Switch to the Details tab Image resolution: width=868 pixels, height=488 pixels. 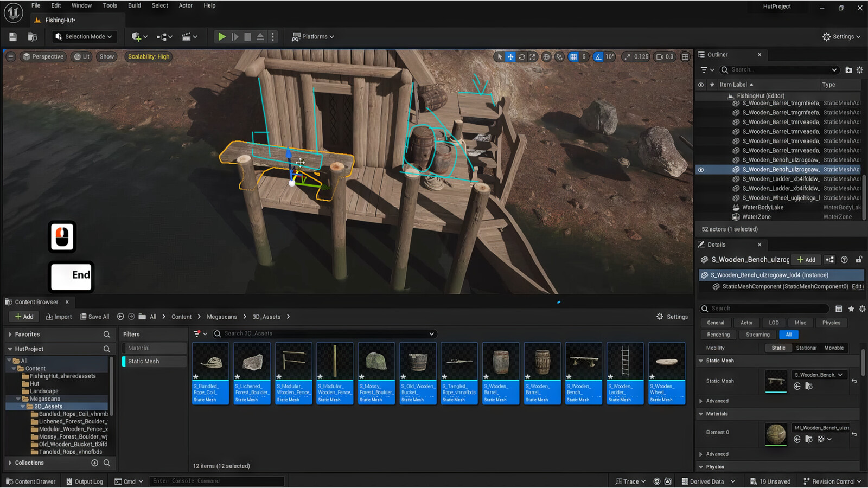coord(716,245)
